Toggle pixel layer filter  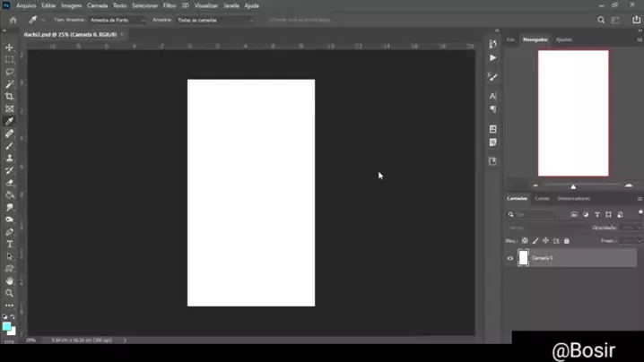(x=574, y=215)
